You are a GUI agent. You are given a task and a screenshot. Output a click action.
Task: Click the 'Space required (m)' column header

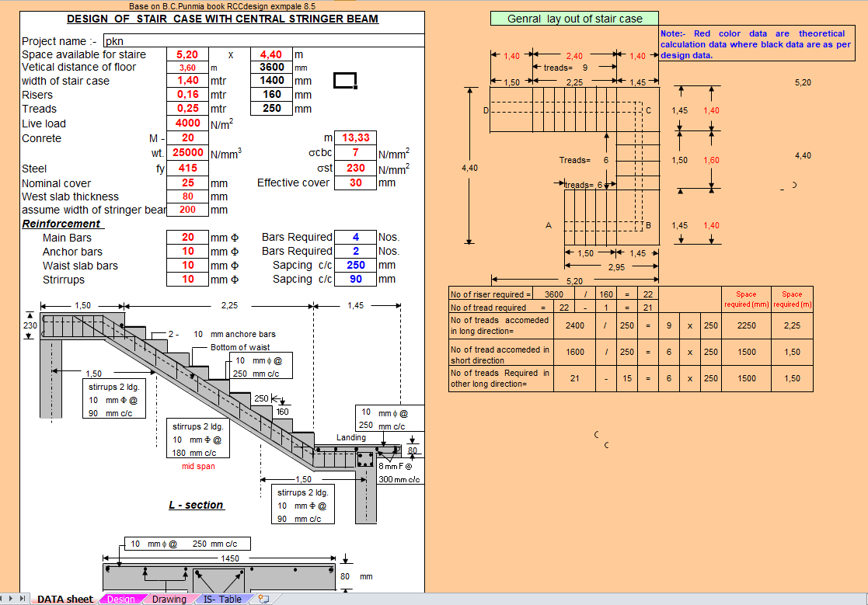click(792, 299)
